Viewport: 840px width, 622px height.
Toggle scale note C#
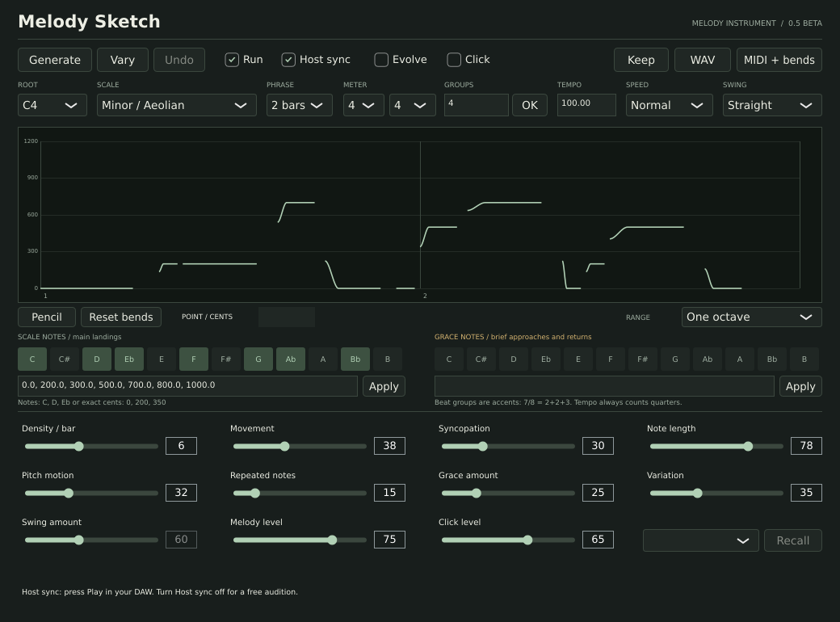click(x=65, y=359)
